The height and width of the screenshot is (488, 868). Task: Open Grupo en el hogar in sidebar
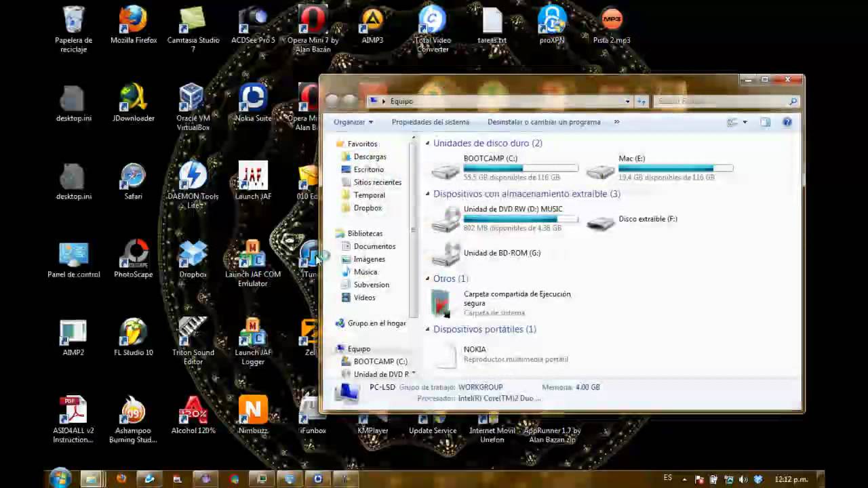pyautogui.click(x=370, y=323)
